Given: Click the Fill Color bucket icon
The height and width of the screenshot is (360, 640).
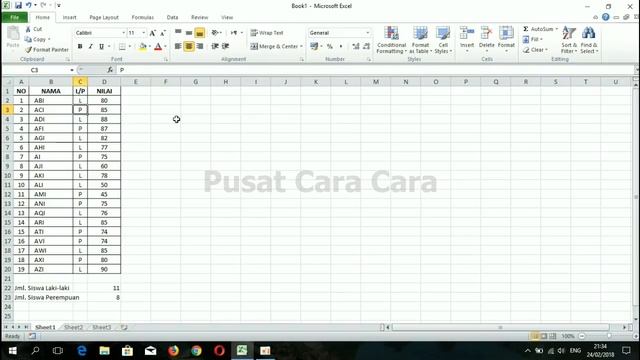Looking at the screenshot, I should click(142, 47).
